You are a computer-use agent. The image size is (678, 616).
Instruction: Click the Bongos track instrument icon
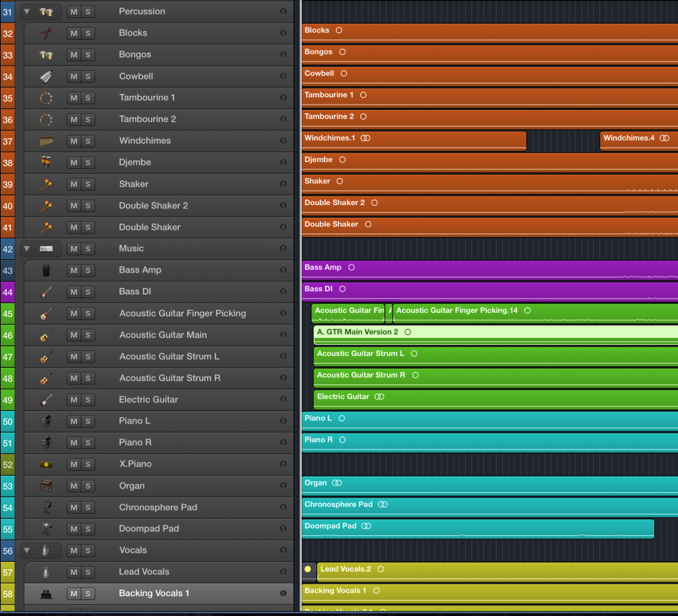point(46,55)
